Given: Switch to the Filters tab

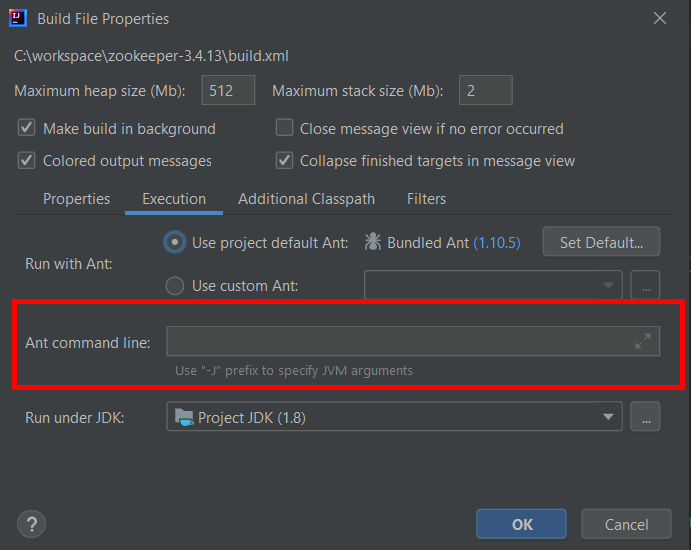Looking at the screenshot, I should click(426, 199).
